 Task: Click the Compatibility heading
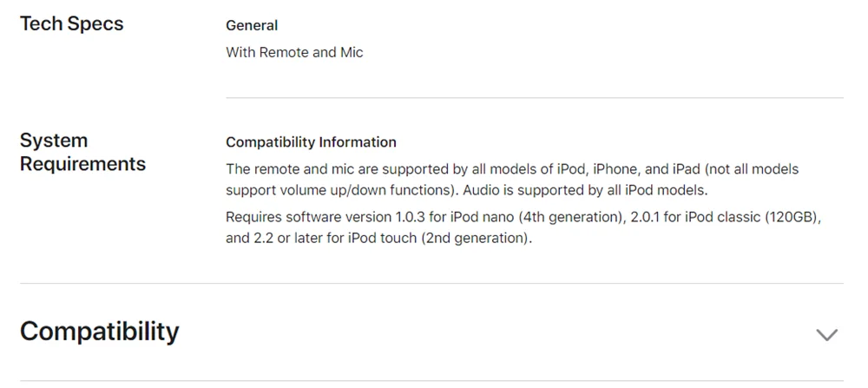pyautogui.click(x=100, y=332)
